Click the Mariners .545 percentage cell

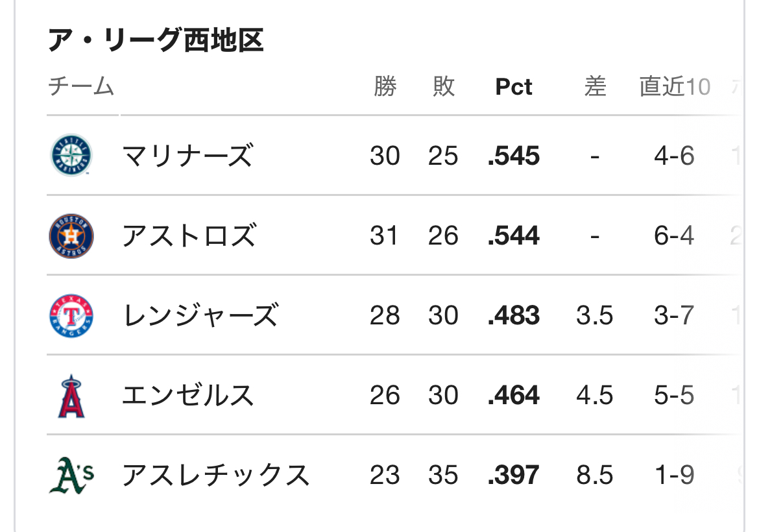(x=514, y=156)
